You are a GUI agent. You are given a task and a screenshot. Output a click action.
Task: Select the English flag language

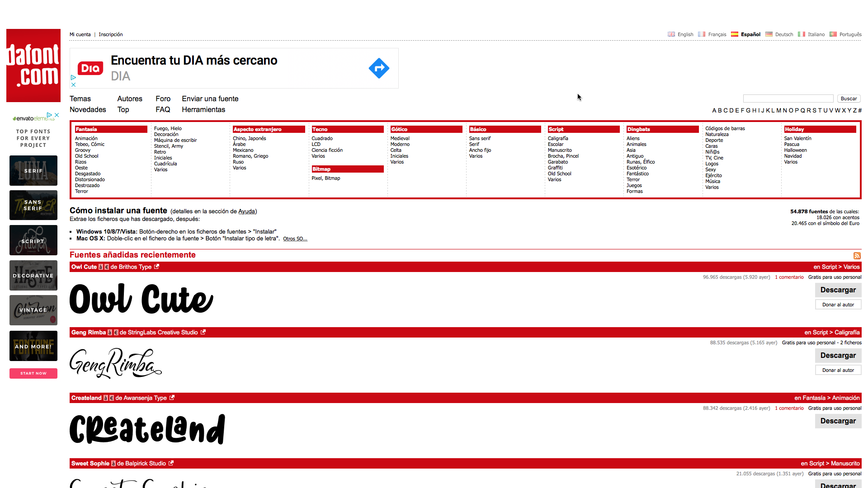(x=671, y=34)
